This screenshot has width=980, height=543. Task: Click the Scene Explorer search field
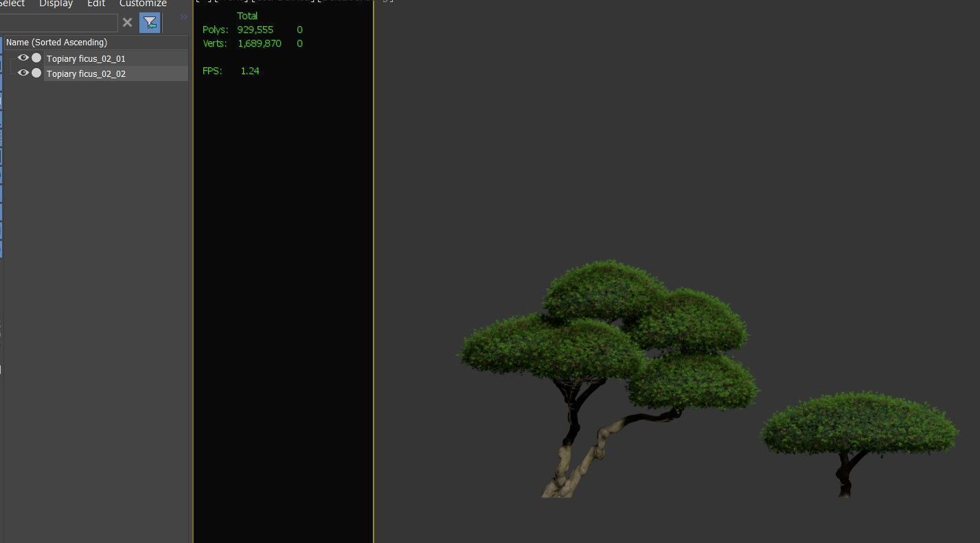[59, 23]
